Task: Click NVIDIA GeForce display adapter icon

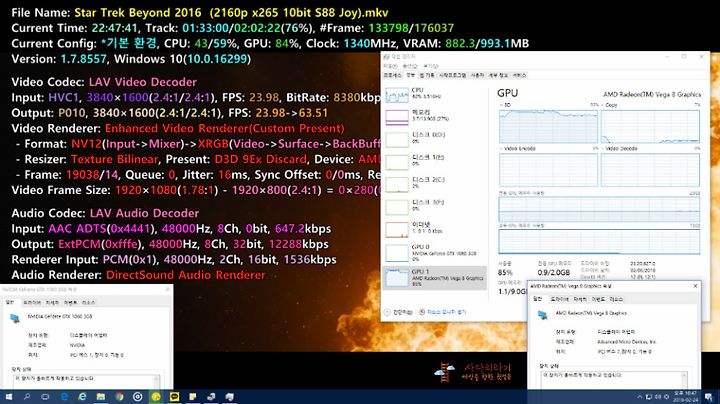Action: pos(15,318)
